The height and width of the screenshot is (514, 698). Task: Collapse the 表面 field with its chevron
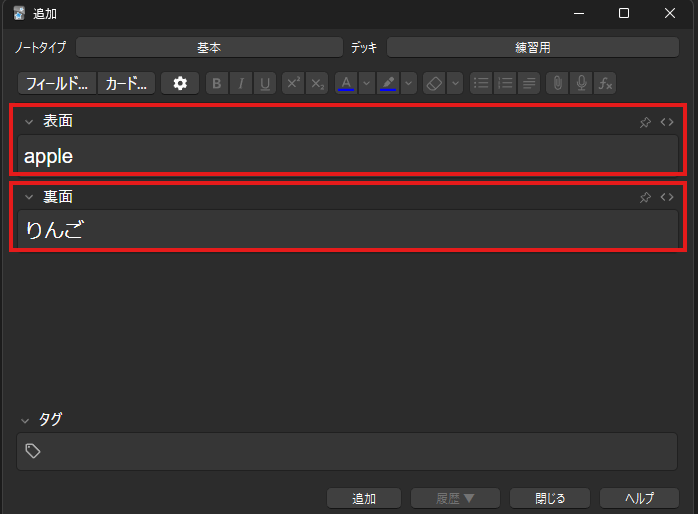coord(29,122)
